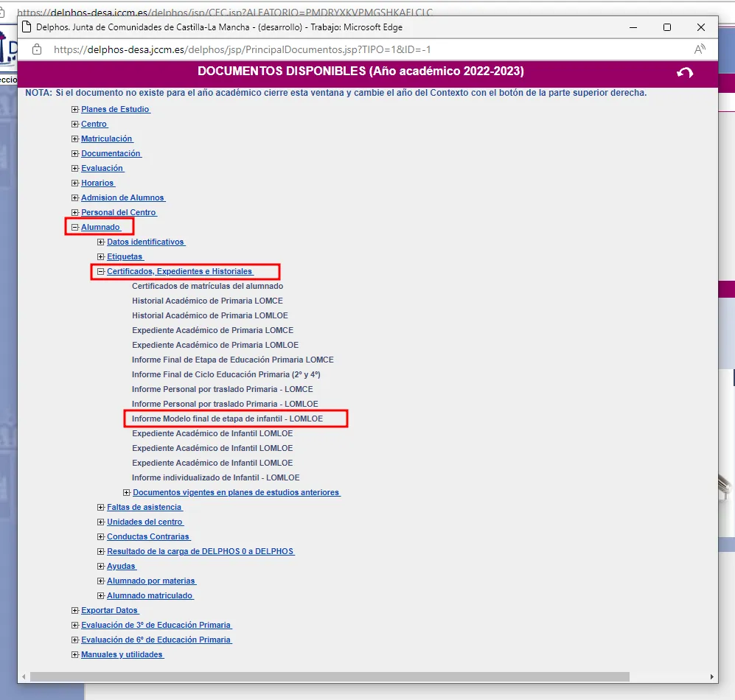This screenshot has width=735, height=700.
Task: Collapse the Alumnado branch
Action: [x=74, y=227]
